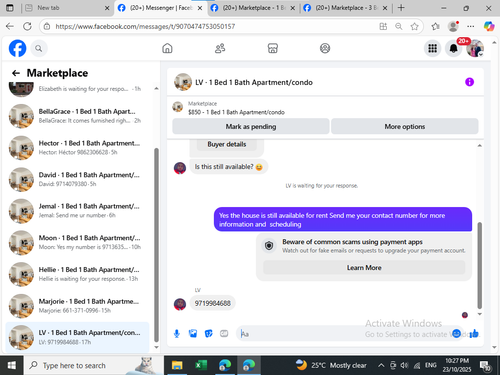The image size is (500, 375).
Task: Add page to favorites star
Action: tap(414, 26)
